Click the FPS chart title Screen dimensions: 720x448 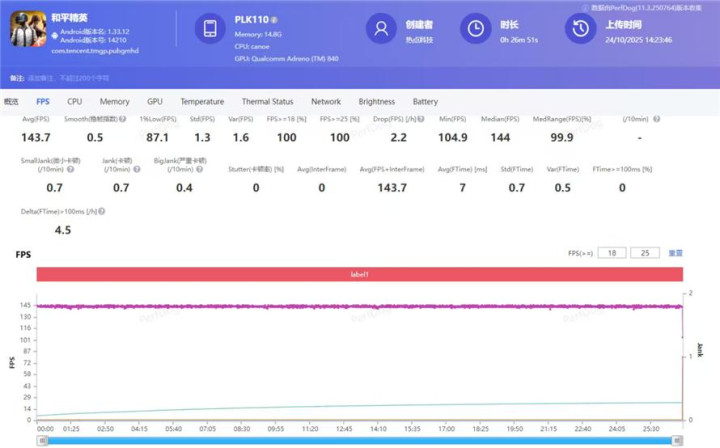pos(23,254)
